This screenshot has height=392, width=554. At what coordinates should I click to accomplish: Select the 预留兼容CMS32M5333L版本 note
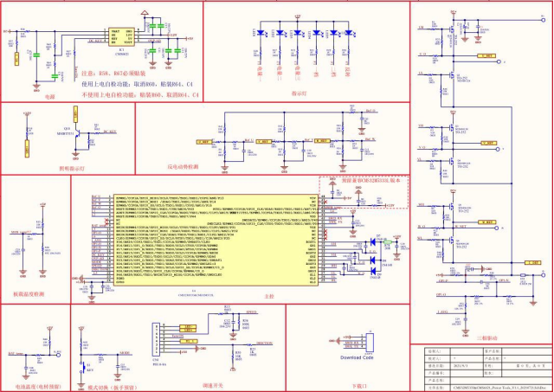click(370, 180)
